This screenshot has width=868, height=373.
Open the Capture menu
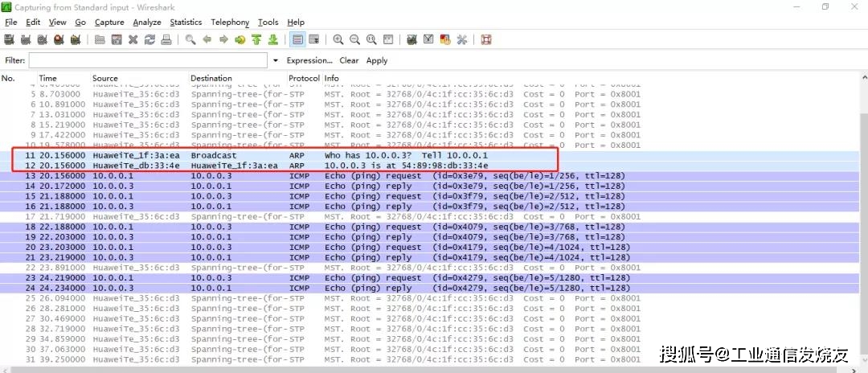pos(109,23)
